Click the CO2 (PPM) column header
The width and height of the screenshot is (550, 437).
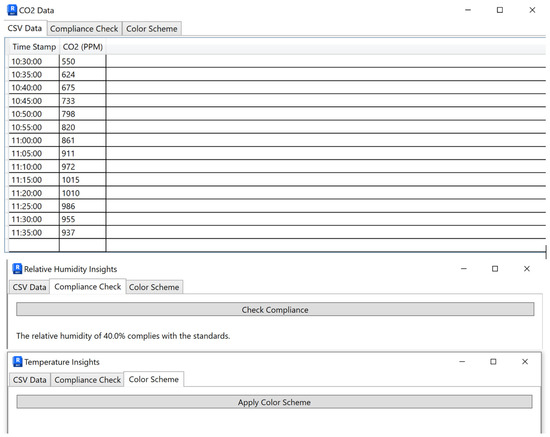click(x=83, y=47)
